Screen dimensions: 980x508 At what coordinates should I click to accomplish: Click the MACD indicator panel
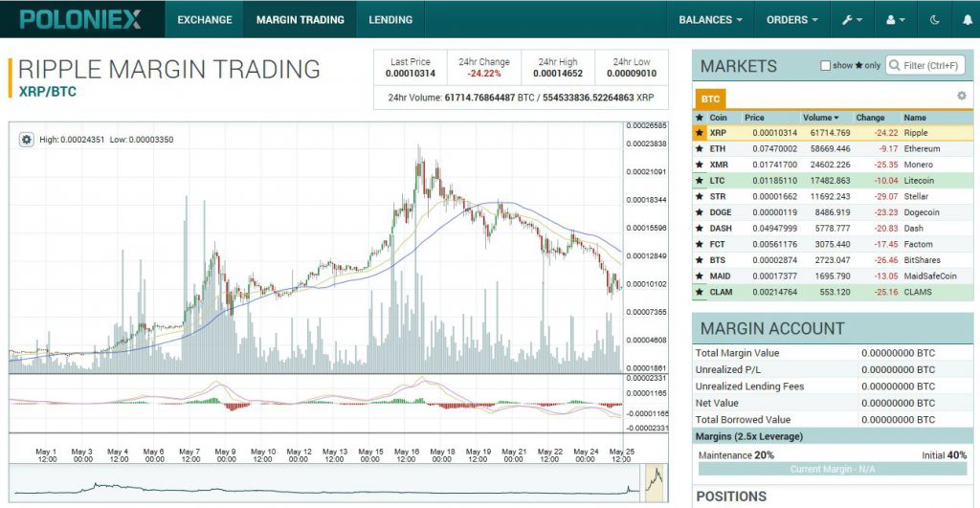(316, 403)
